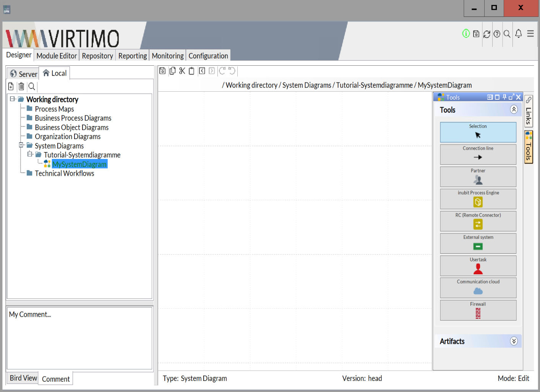Open the Bird View tab

pos(23,378)
